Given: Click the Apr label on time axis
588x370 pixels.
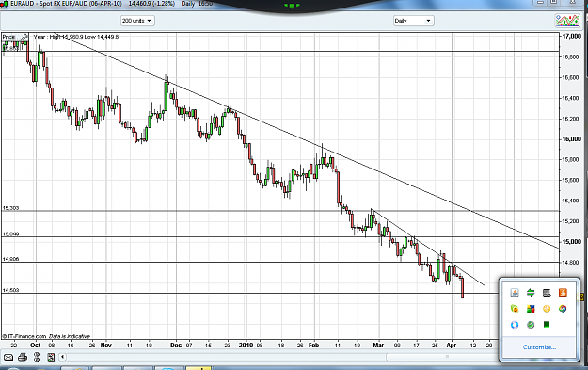Looking at the screenshot, I should [452, 346].
